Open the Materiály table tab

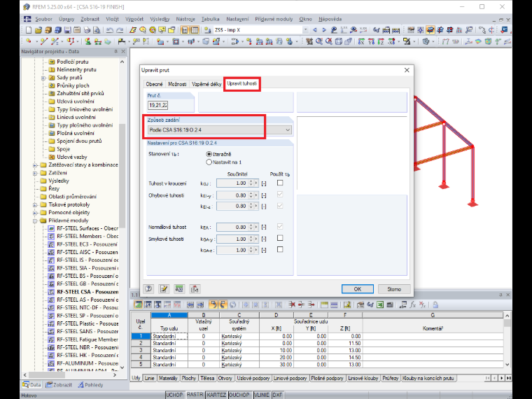coord(168,378)
